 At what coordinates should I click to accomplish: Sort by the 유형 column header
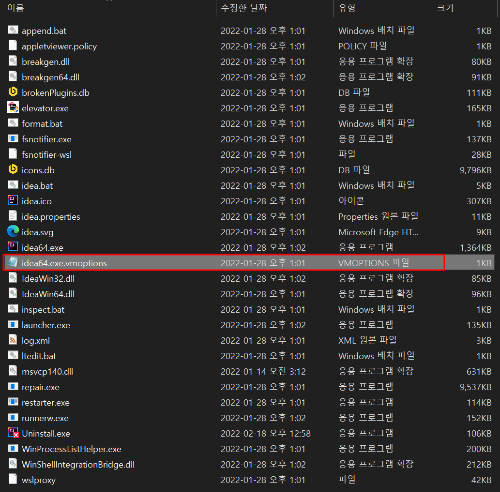pos(347,8)
